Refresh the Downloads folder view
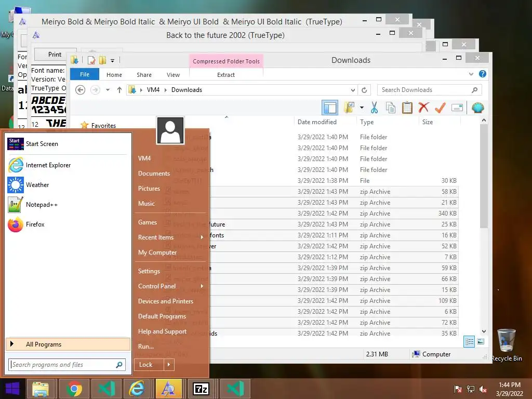 (364, 90)
